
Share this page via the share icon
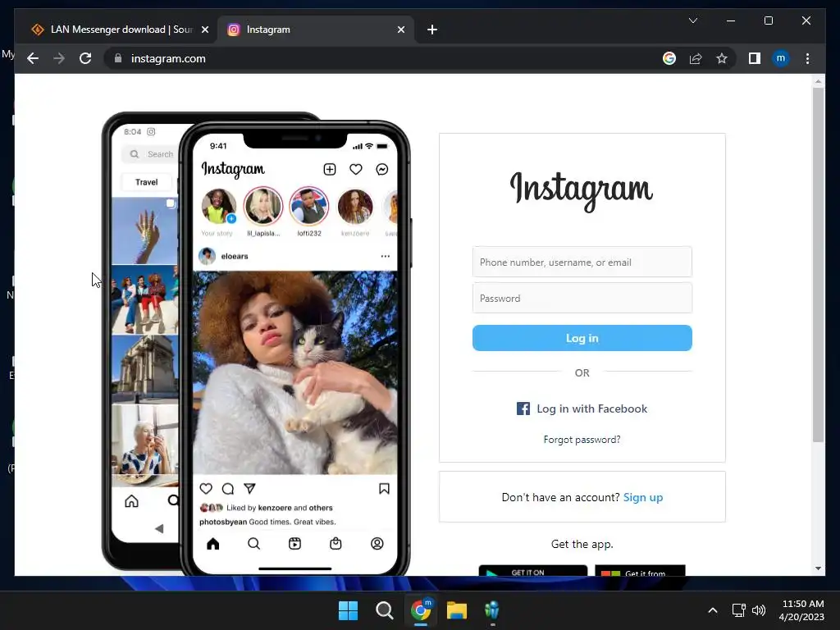tap(696, 58)
